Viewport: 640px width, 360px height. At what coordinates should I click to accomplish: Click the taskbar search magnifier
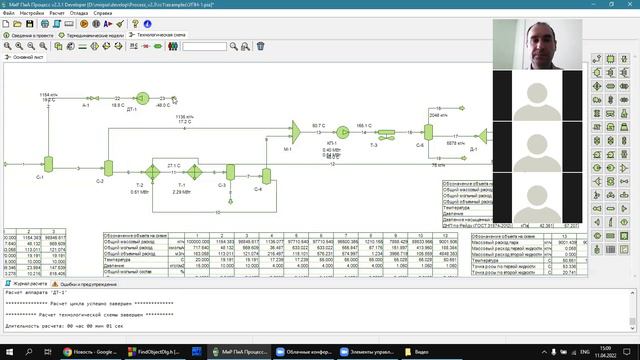coord(29,352)
